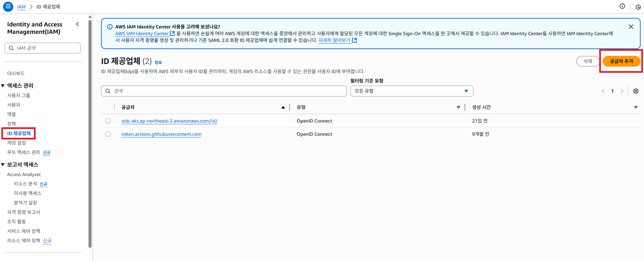
Task: Sort by the 공급자 column arrow
Action: pyautogui.click(x=283, y=107)
